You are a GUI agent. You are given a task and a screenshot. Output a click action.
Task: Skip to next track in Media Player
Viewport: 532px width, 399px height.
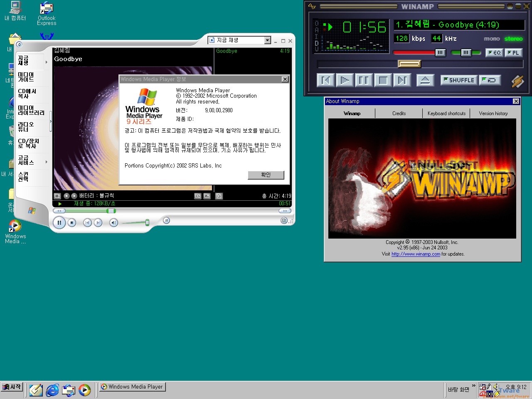(x=98, y=223)
